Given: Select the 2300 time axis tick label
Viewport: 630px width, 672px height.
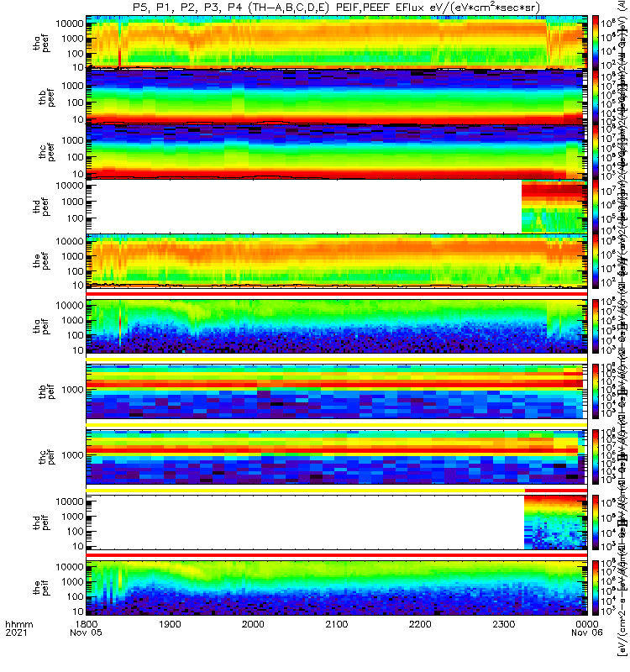Looking at the screenshot, I should pyautogui.click(x=503, y=624).
